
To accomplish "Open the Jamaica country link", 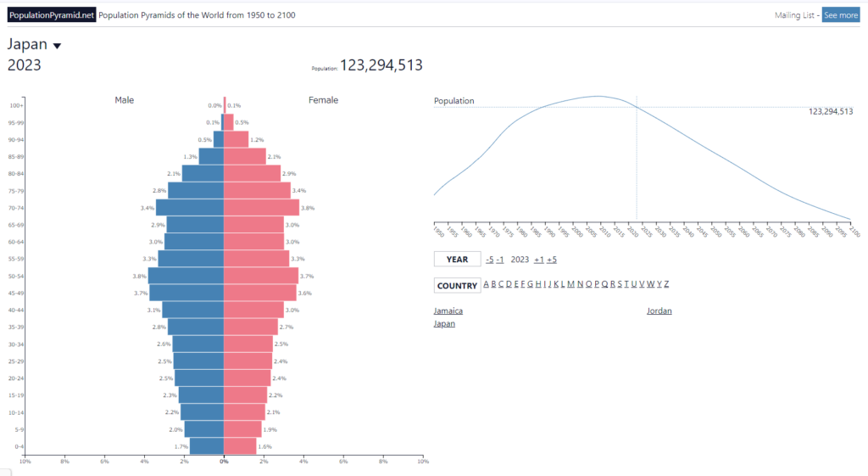I will 448,311.
